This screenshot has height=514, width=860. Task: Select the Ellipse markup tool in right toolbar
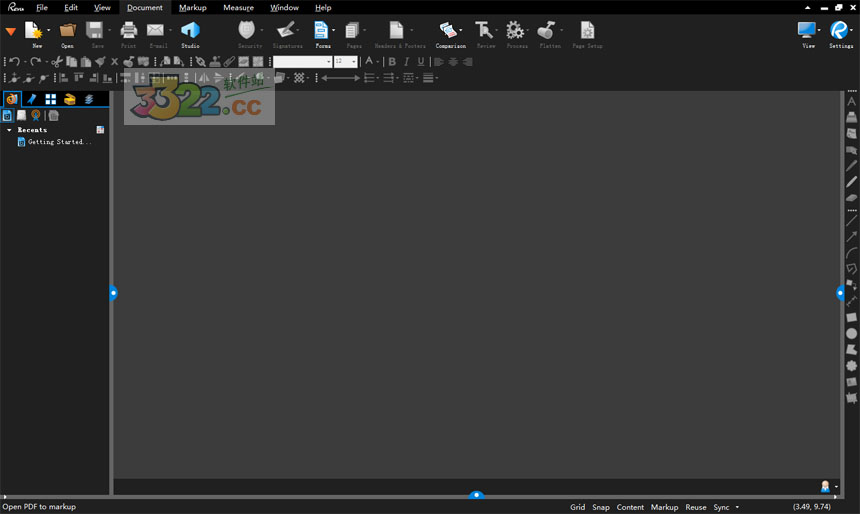(852, 334)
